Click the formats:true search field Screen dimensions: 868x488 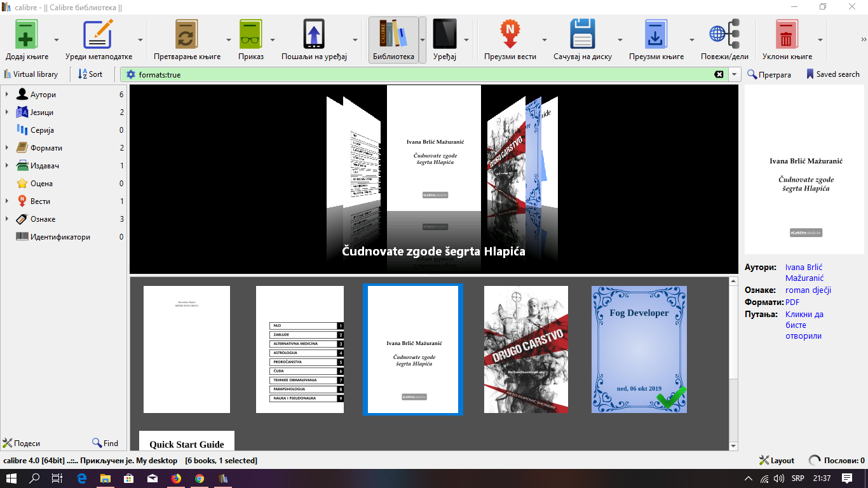pyautogui.click(x=426, y=74)
